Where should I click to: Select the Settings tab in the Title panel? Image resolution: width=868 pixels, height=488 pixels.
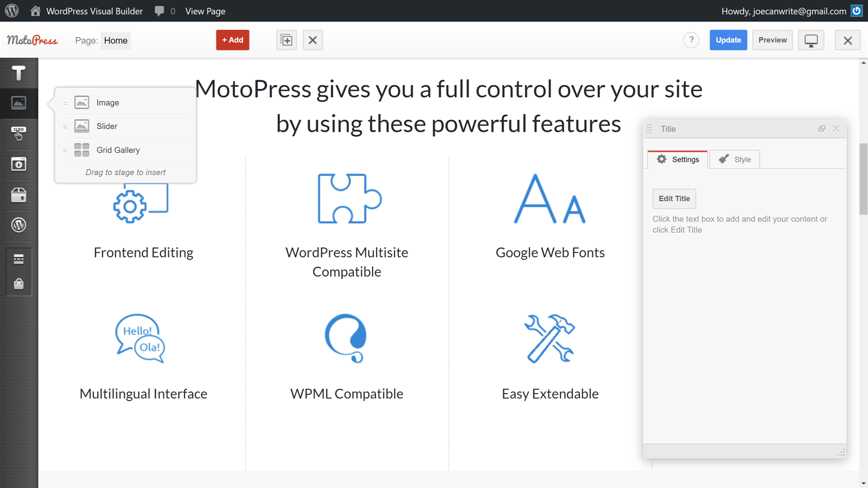678,159
